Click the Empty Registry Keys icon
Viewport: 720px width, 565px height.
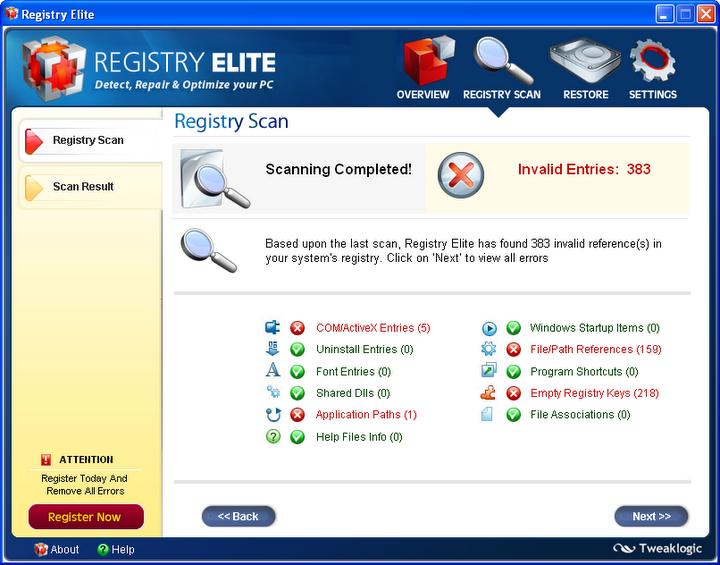click(488, 392)
